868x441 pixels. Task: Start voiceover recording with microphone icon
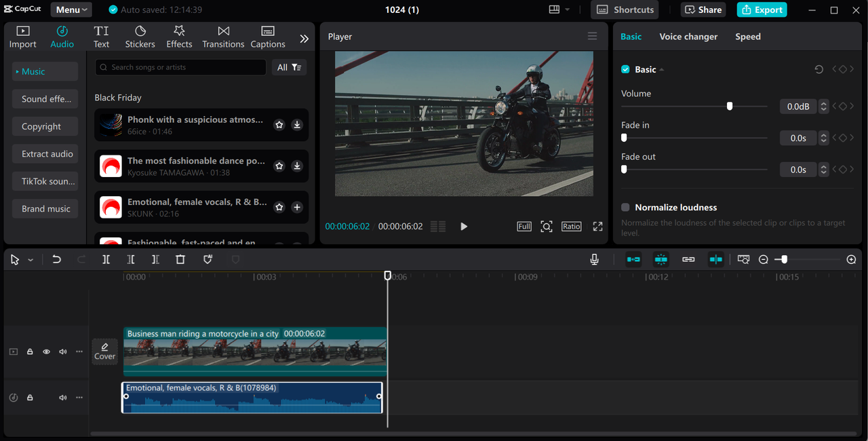tap(594, 259)
